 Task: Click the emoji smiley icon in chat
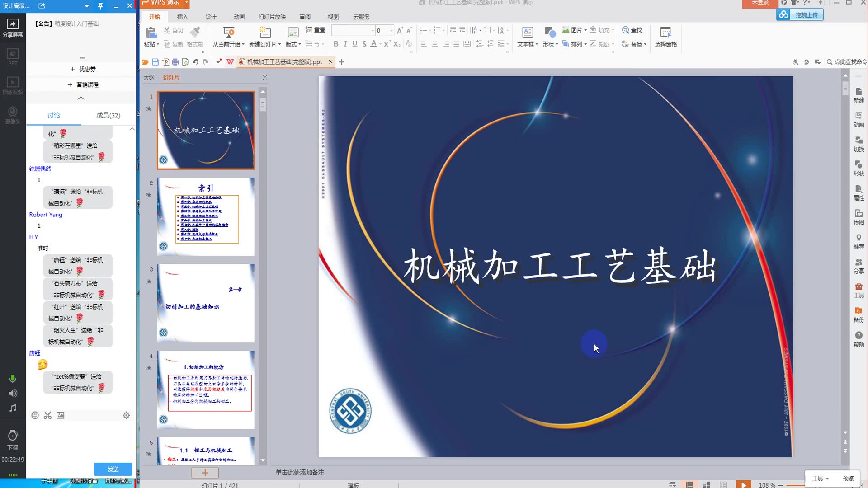pos(35,415)
